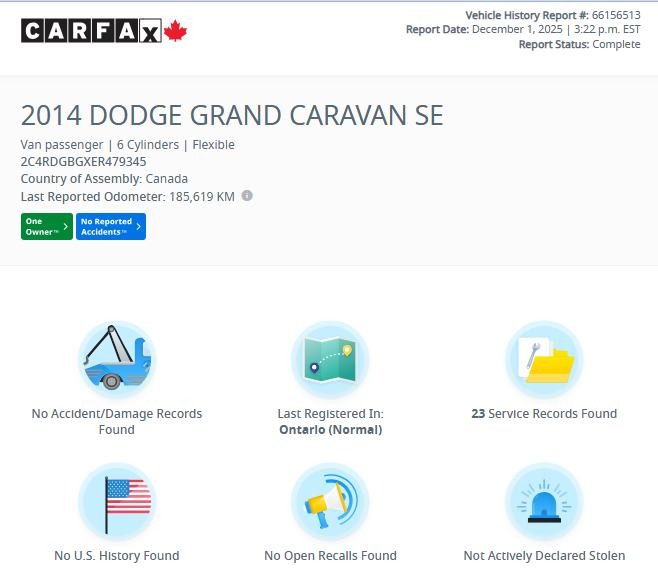Click the VIN number 2C4RDGBGXER479345

click(x=83, y=162)
